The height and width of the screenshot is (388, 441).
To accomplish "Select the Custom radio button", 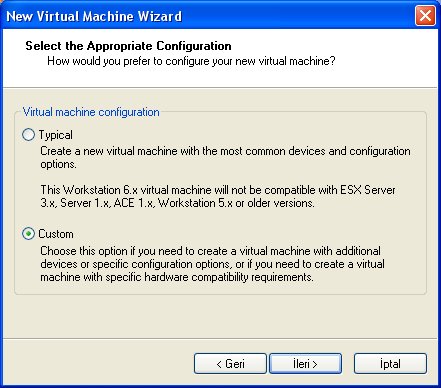I will pos(28,234).
